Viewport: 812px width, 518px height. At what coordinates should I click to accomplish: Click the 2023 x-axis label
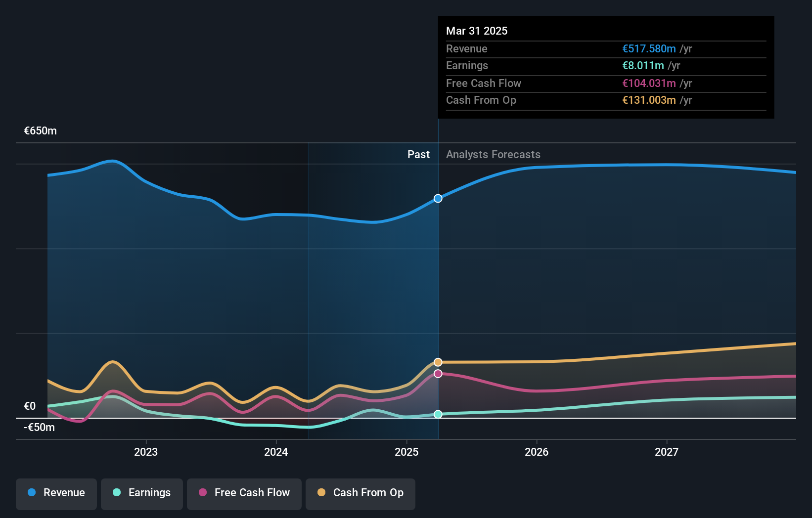(146, 452)
